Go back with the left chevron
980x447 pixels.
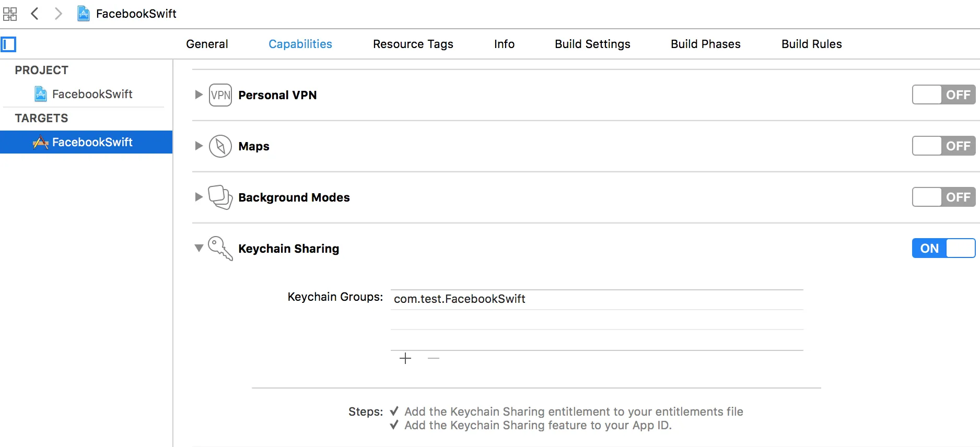tap(35, 14)
